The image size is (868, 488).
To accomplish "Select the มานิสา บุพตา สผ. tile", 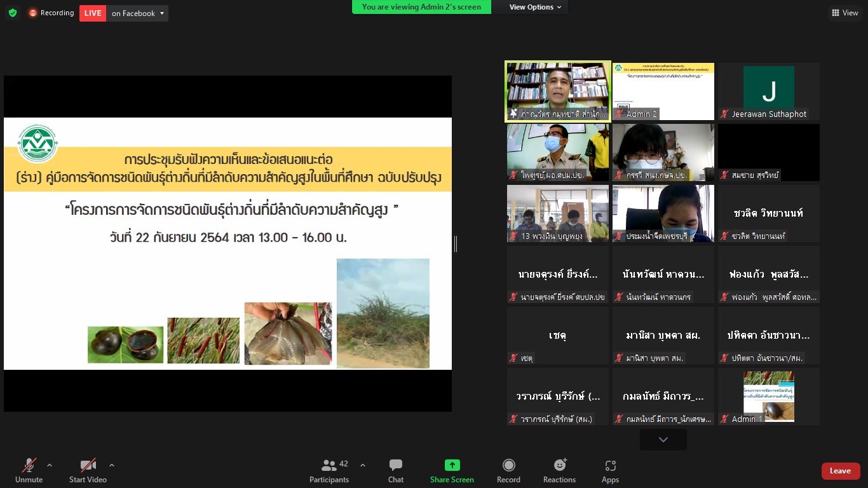I will (663, 335).
